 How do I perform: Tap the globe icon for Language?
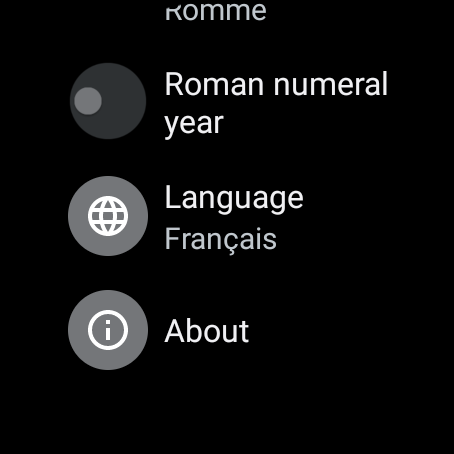pos(108,216)
